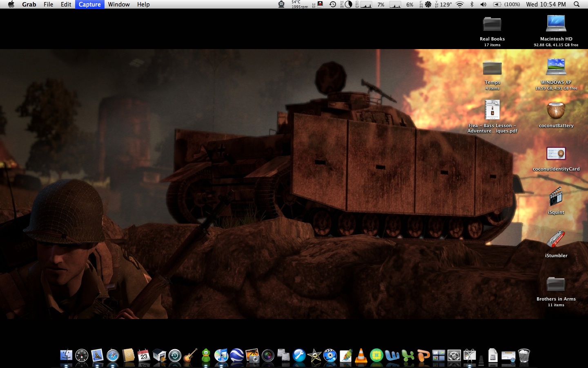Select the Temps folder on desktop
Screen dimensions: 588x368
point(492,67)
